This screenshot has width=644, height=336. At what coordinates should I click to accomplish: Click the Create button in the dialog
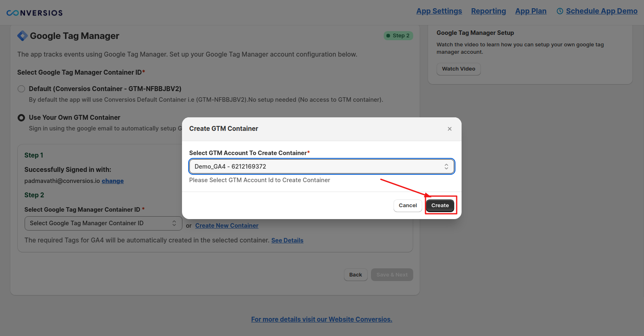440,206
